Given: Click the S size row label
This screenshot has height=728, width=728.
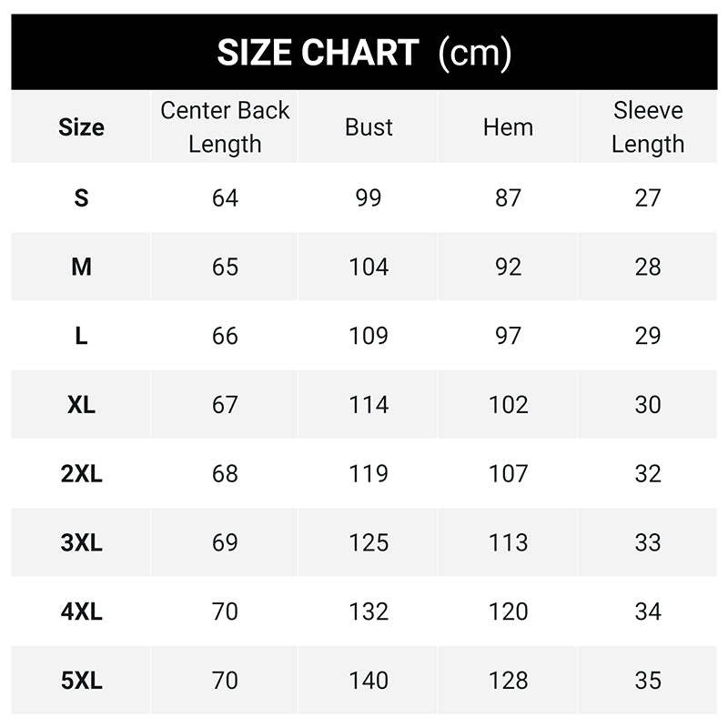Looking at the screenshot, I should (x=81, y=197).
